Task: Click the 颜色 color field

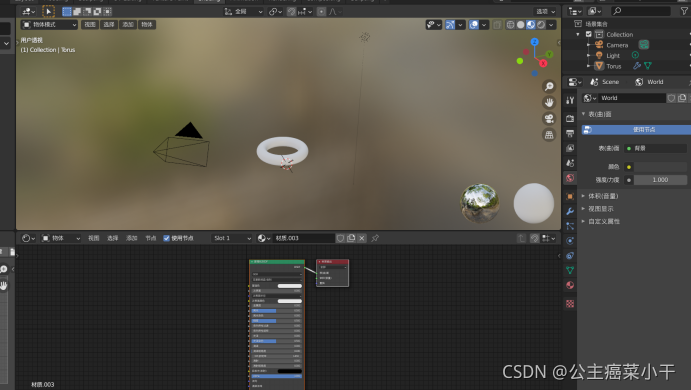Action: pos(660,167)
